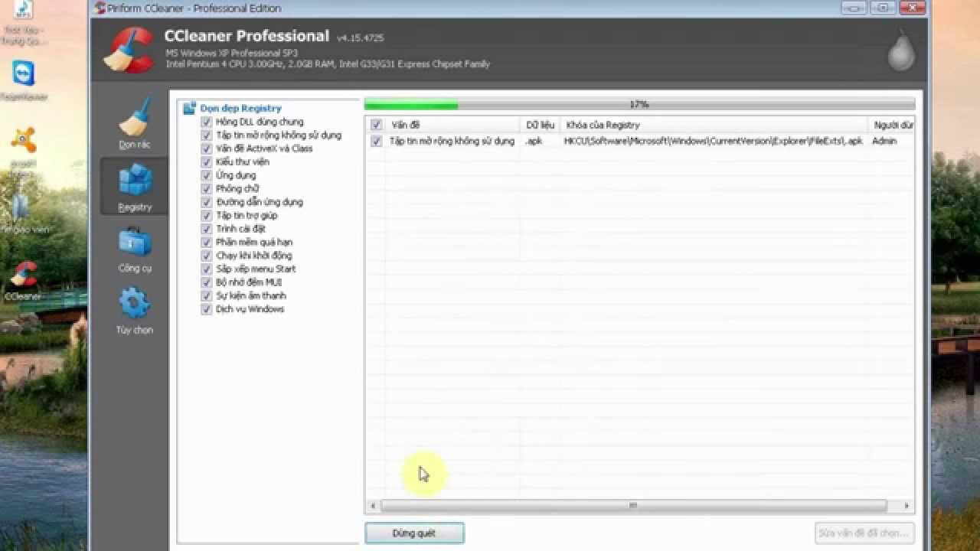980x551 pixels.
Task: Click the 'Admin' user cell
Action: [x=884, y=141]
